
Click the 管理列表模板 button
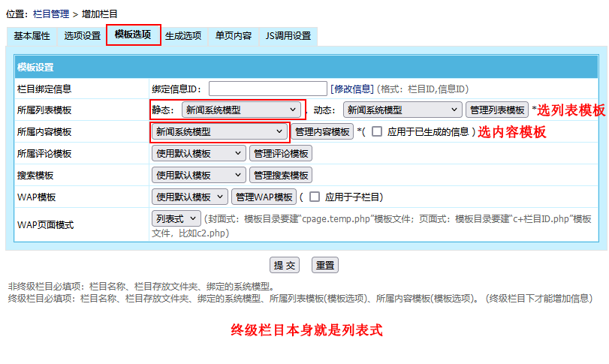(496, 110)
